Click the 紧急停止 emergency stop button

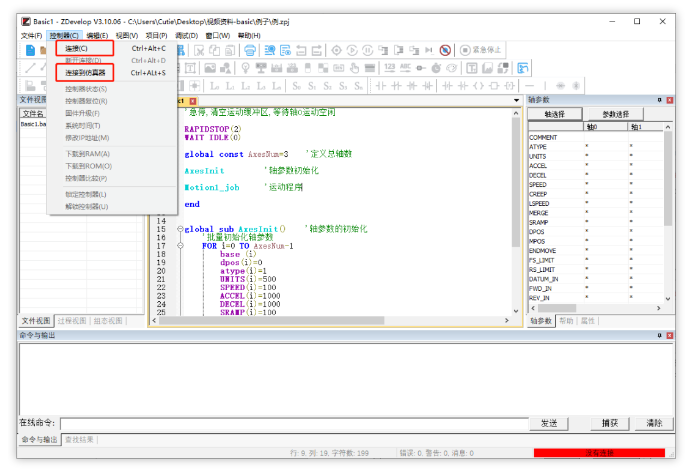(481, 50)
